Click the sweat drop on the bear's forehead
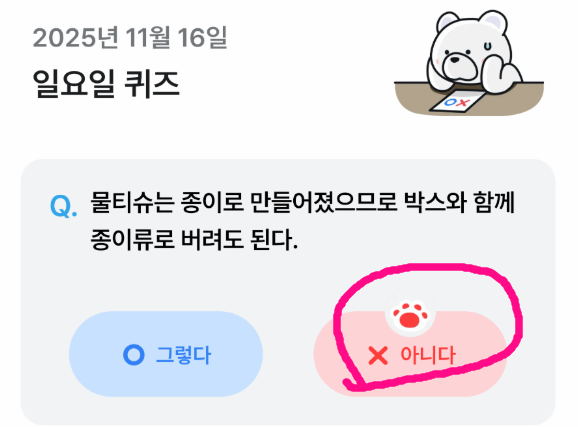 tap(488, 46)
